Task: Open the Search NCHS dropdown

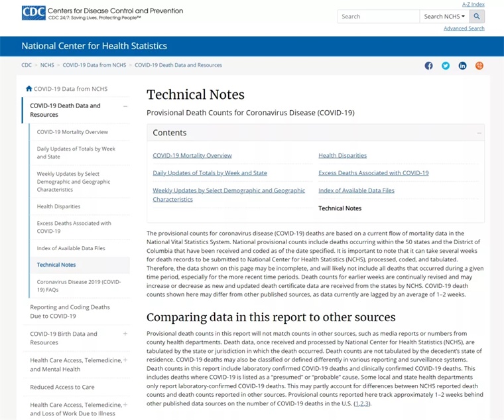Action: (x=444, y=17)
